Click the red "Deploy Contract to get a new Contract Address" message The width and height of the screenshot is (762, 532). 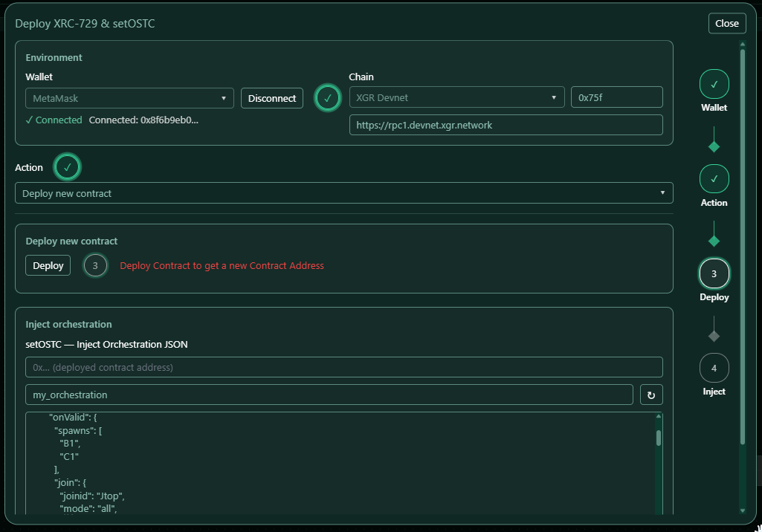222,266
